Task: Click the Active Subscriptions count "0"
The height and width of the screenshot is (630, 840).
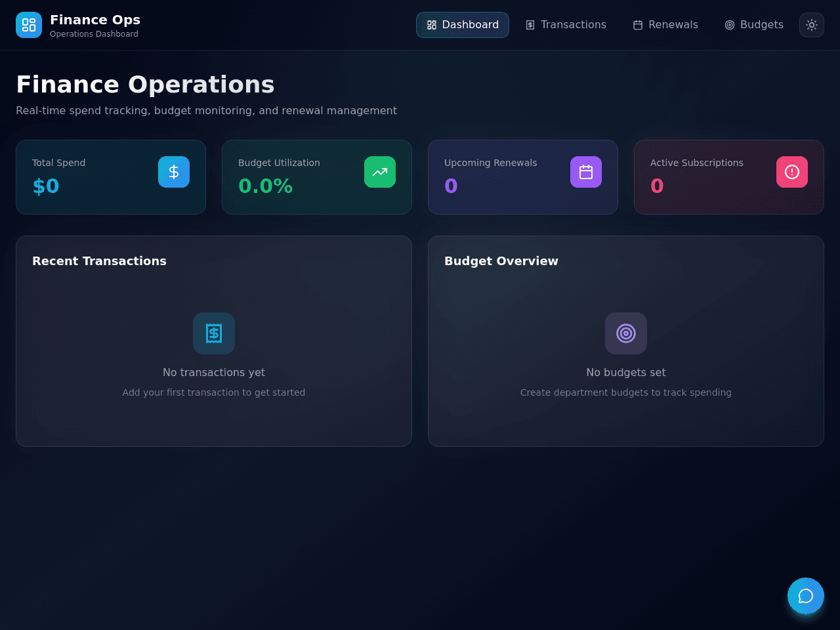Action: coord(657,186)
